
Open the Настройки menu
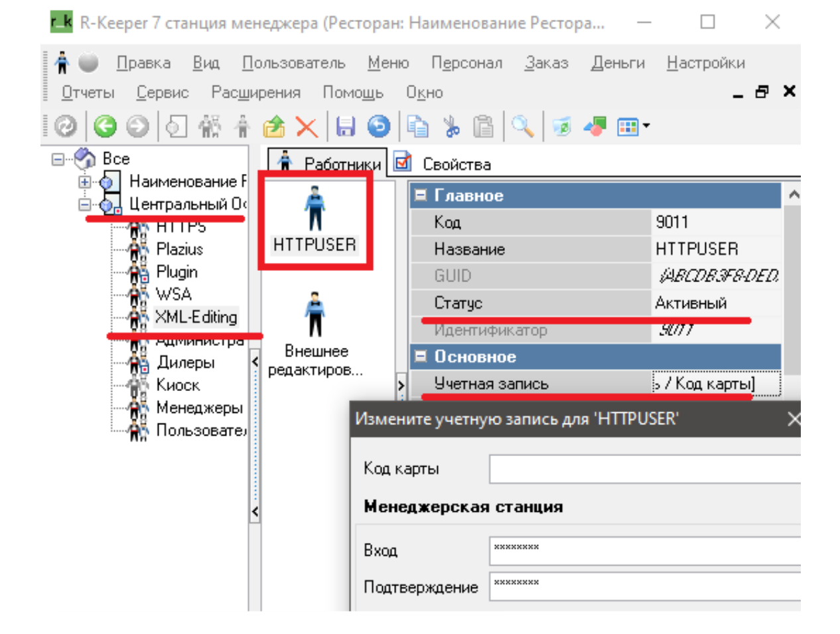tap(706, 62)
